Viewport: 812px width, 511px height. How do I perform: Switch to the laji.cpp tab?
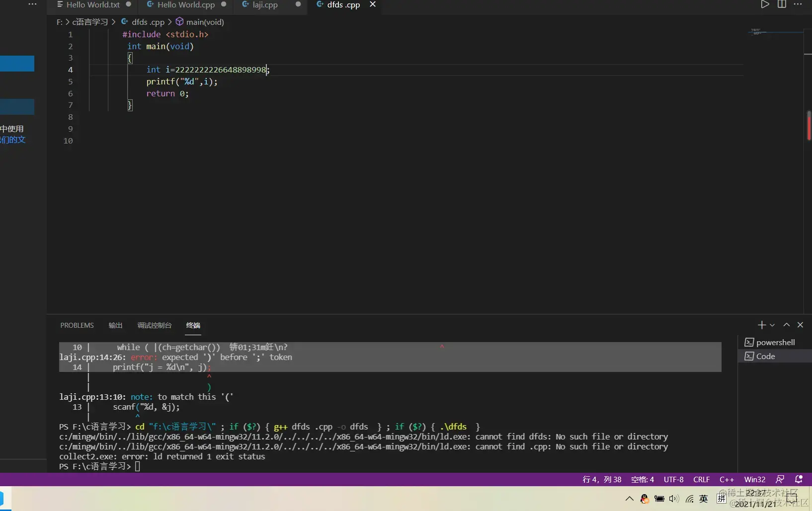(x=265, y=4)
